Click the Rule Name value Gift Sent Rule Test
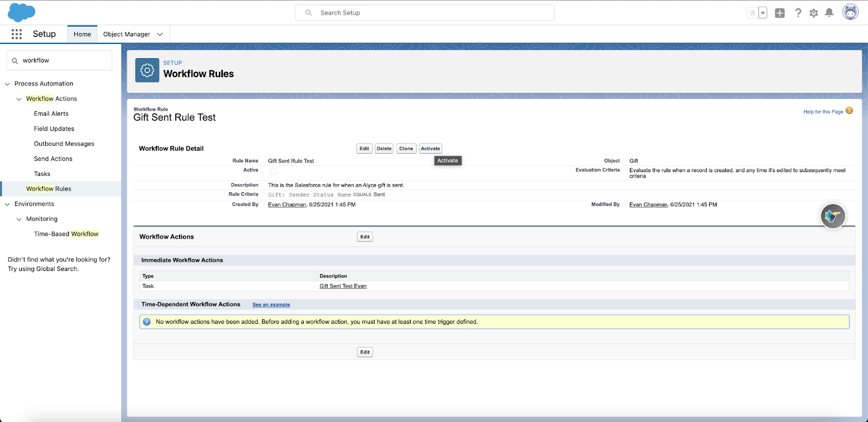 (291, 161)
